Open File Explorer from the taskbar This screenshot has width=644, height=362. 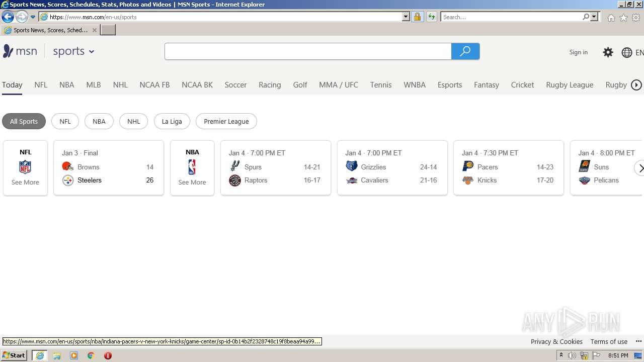coord(57,355)
